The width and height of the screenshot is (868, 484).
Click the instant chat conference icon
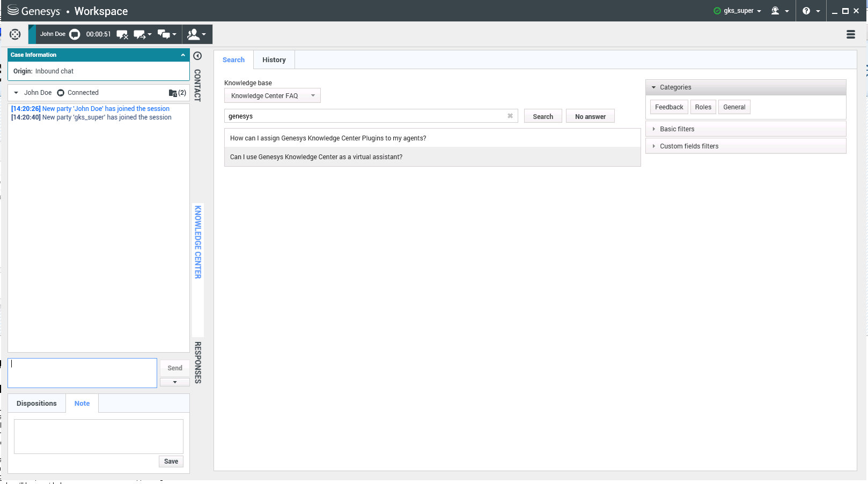pyautogui.click(x=164, y=35)
